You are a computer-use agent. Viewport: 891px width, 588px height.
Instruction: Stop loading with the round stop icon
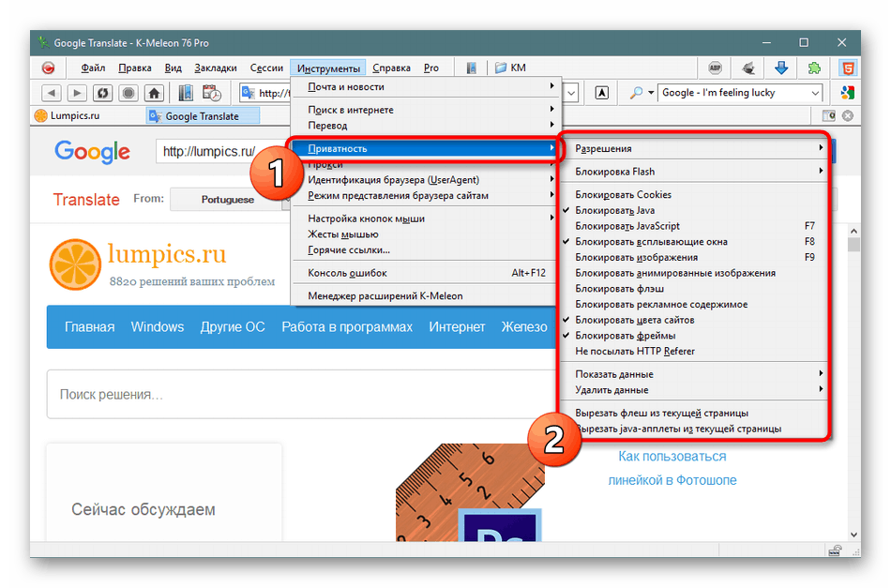pyautogui.click(x=128, y=93)
